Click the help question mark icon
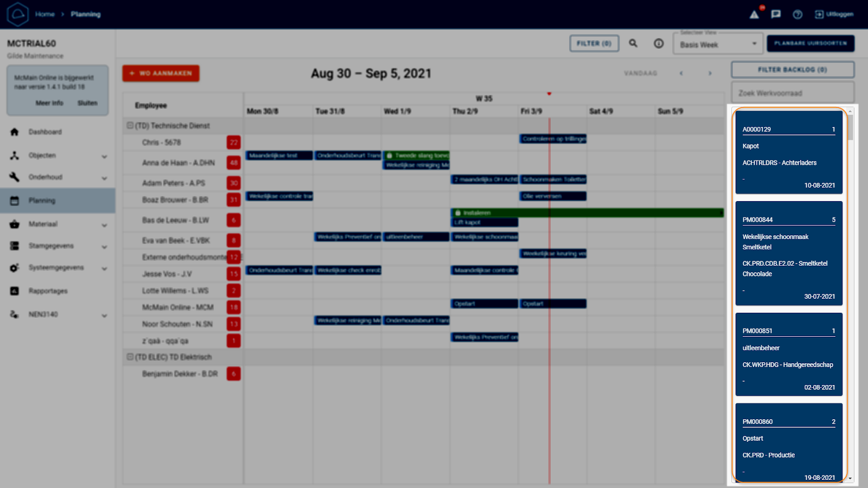This screenshot has width=868, height=488. coord(797,15)
